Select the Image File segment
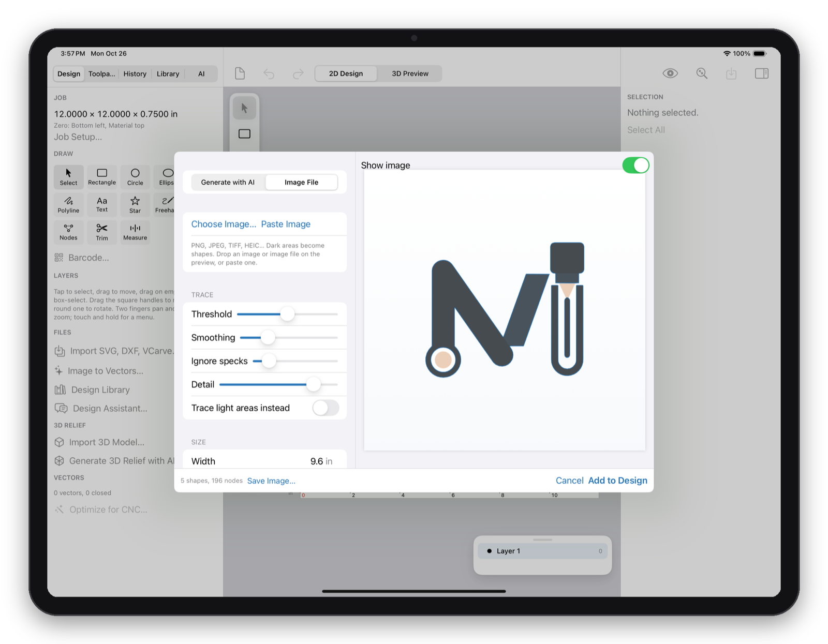 pyautogui.click(x=301, y=182)
